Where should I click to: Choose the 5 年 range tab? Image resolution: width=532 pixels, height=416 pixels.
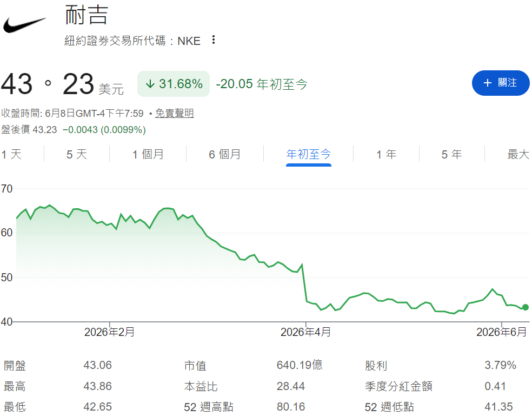point(451,155)
